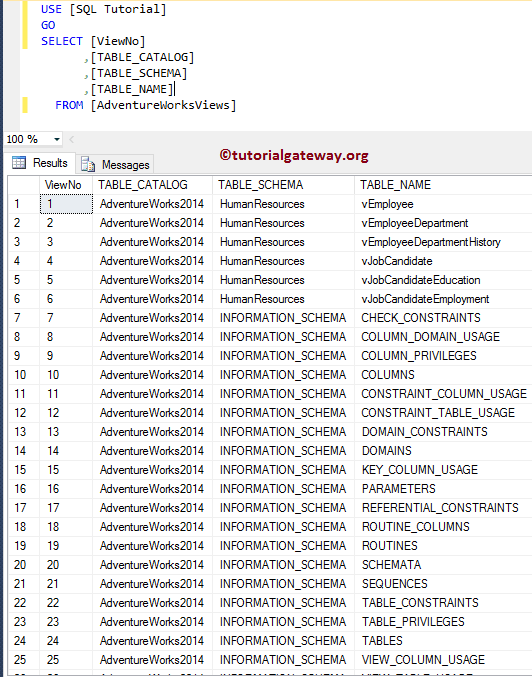This screenshot has height=677, width=532.
Task: Select row header number 15
Action: (24, 470)
